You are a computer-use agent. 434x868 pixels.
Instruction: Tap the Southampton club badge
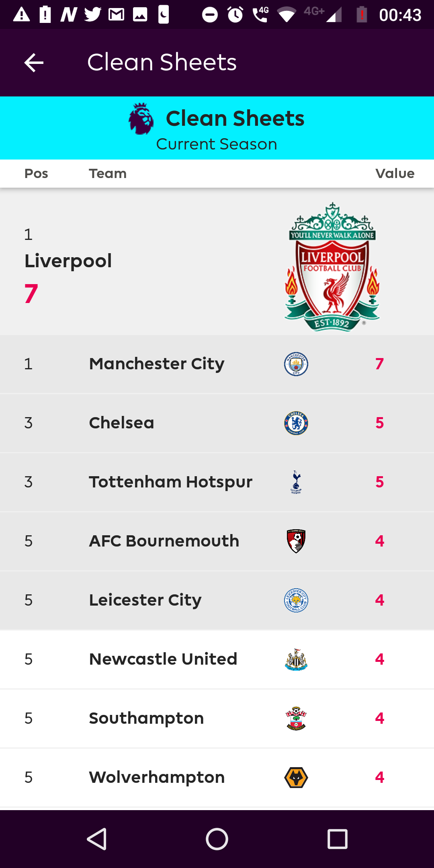pyautogui.click(x=296, y=718)
